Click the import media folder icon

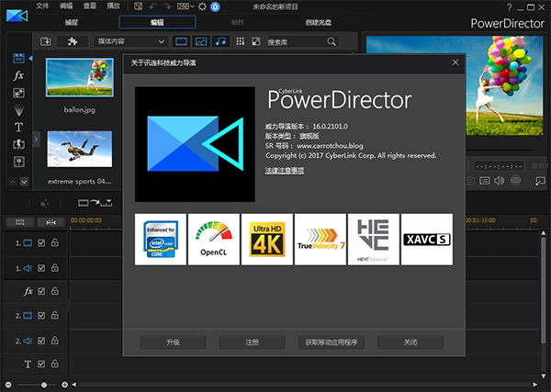tap(46, 41)
